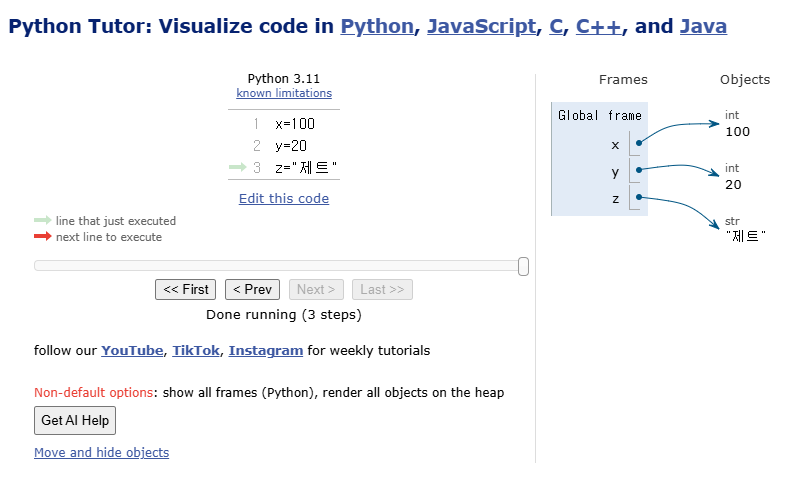793x478 pixels.
Task: Open the C++ link in the title
Action: tap(599, 26)
